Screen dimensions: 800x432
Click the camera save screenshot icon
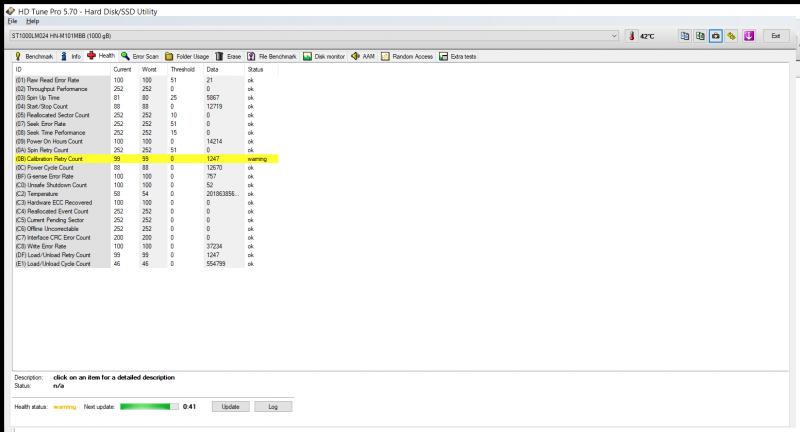[716, 36]
